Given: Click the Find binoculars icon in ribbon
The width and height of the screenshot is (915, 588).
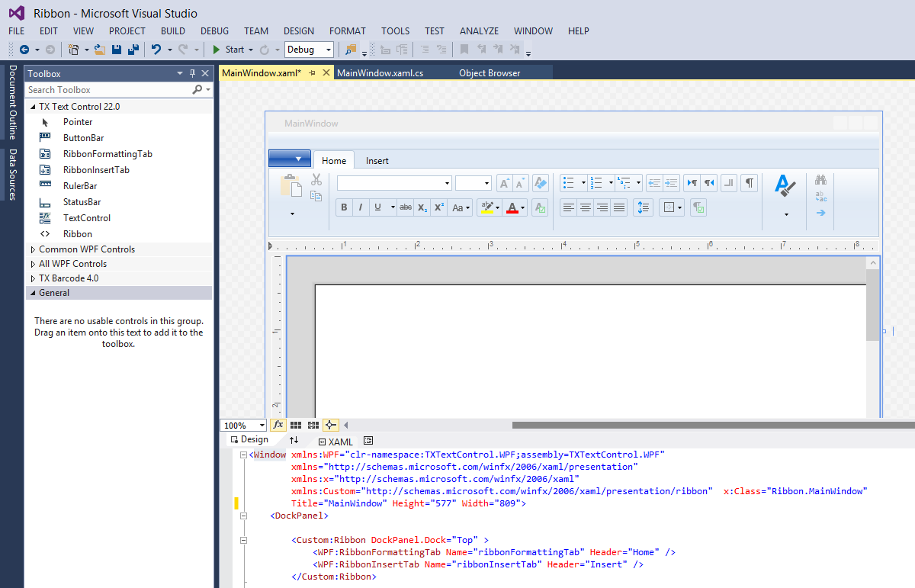Looking at the screenshot, I should (820, 181).
